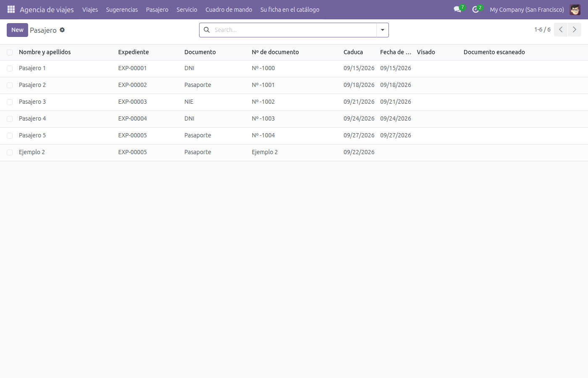Open the conversations chat icon

pos(457,9)
